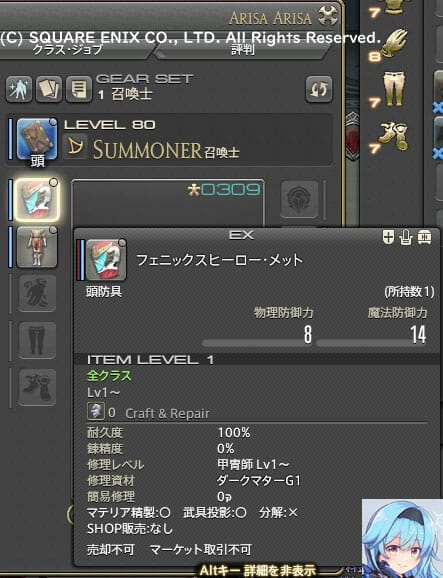This screenshot has height=578, width=443.
Task: Switch to the 評判 tab
Action: [x=243, y=50]
